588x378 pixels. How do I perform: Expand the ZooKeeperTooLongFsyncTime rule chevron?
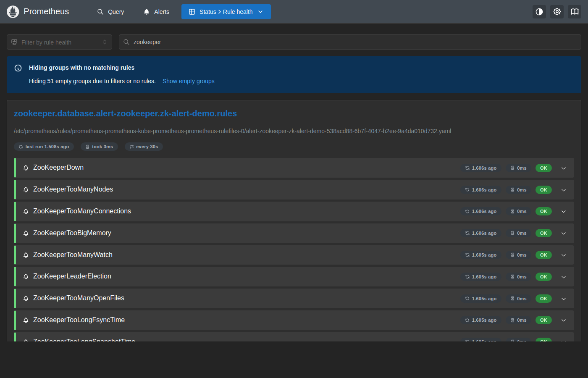coord(564,320)
